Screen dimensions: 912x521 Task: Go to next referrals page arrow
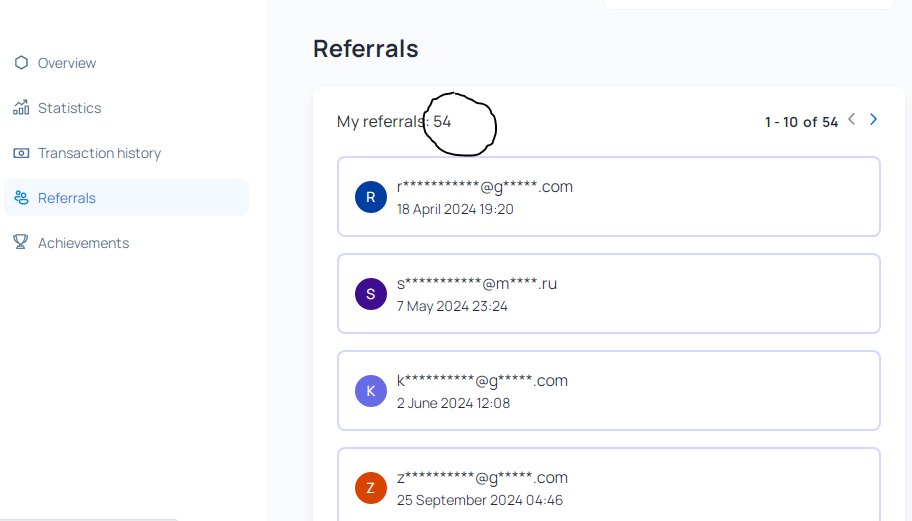(x=873, y=120)
